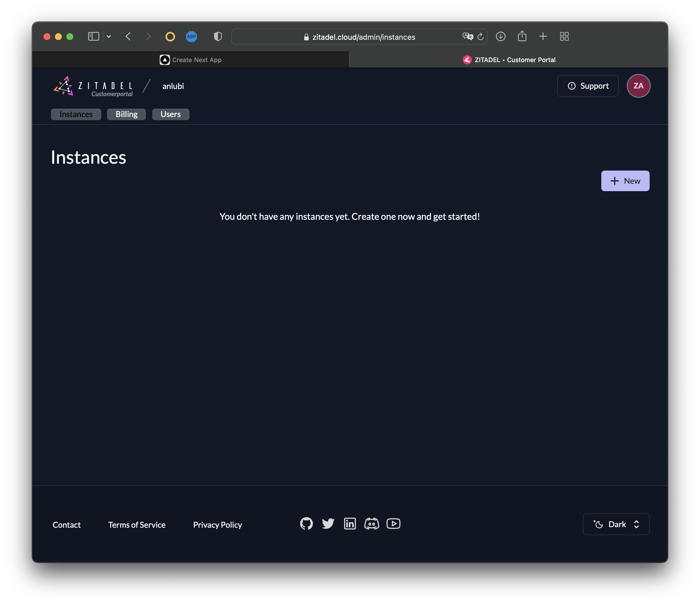Open the YouTube icon link

coord(393,524)
